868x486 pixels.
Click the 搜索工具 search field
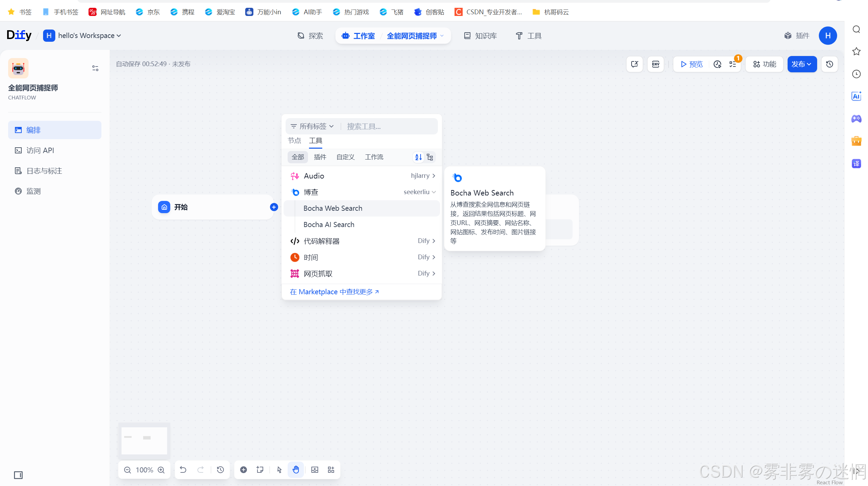click(x=390, y=126)
